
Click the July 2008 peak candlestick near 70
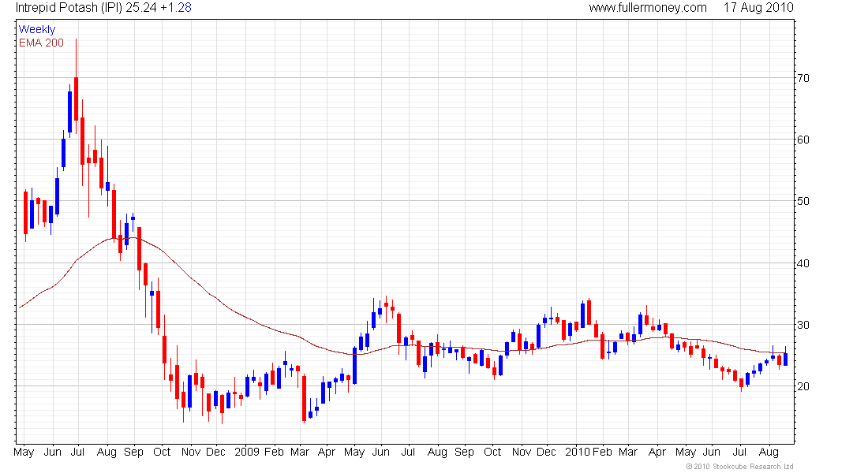76,99
